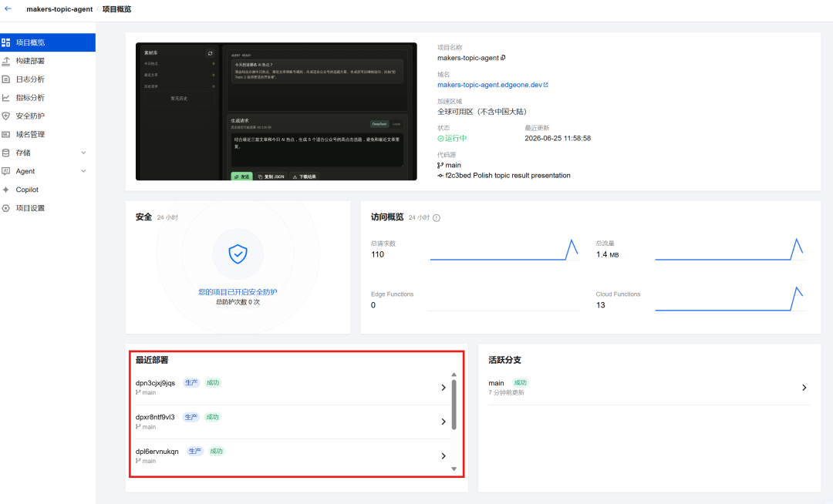This screenshot has width=833, height=504.
Task: Click the Copilot sparkle icon
Action: 6,190
